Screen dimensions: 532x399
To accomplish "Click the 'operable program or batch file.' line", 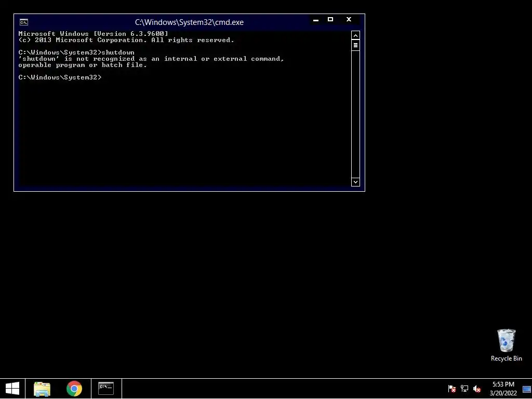I will tap(83, 65).
